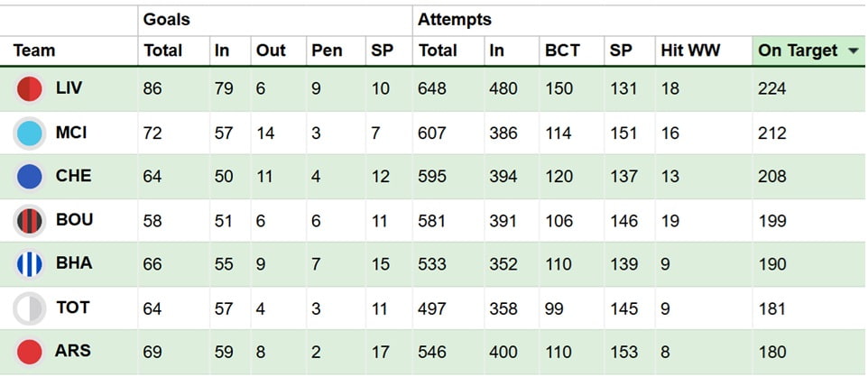Sort by Hit WW column header
Viewport: 868px width, 377px height.
[x=690, y=51]
